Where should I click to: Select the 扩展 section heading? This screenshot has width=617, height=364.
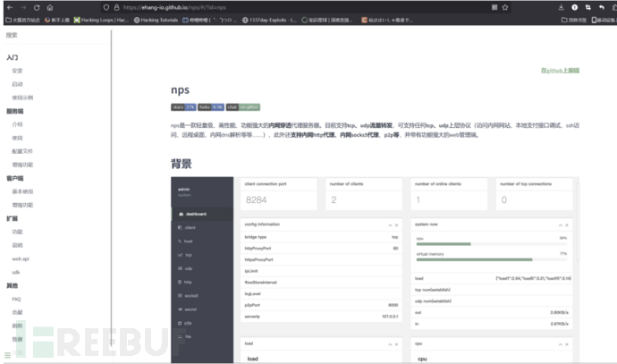coord(13,218)
